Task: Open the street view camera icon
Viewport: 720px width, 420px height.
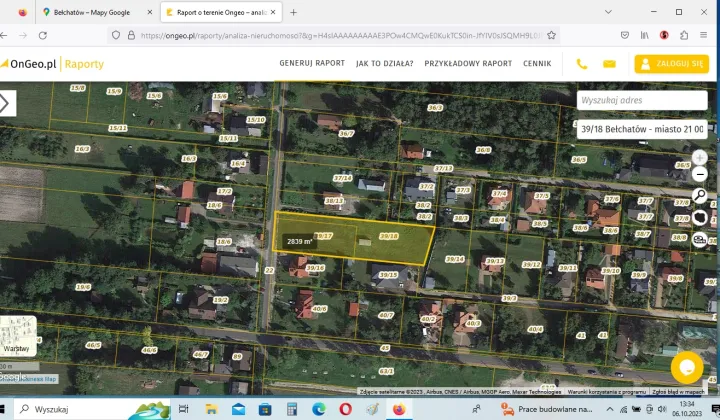Action: point(699,239)
